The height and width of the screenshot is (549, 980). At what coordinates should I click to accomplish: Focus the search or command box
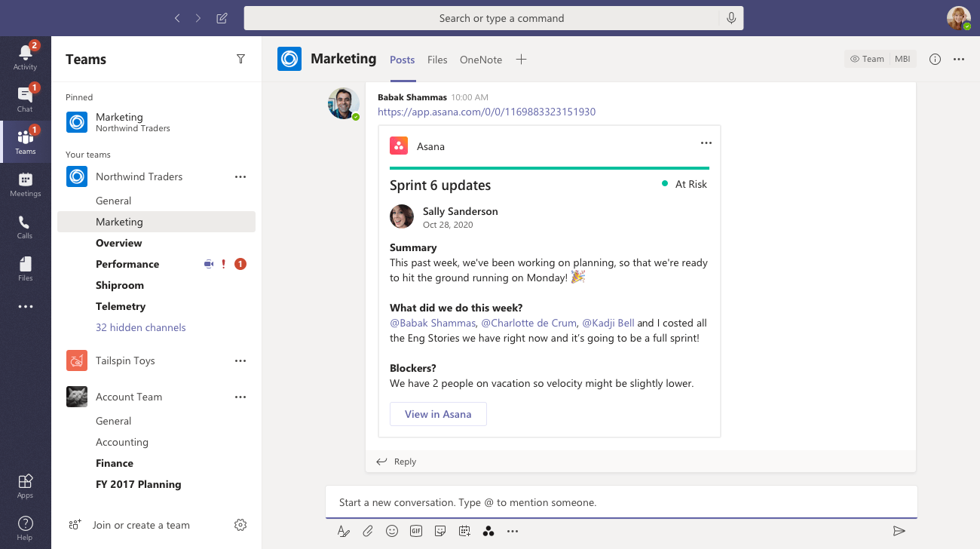[494, 18]
